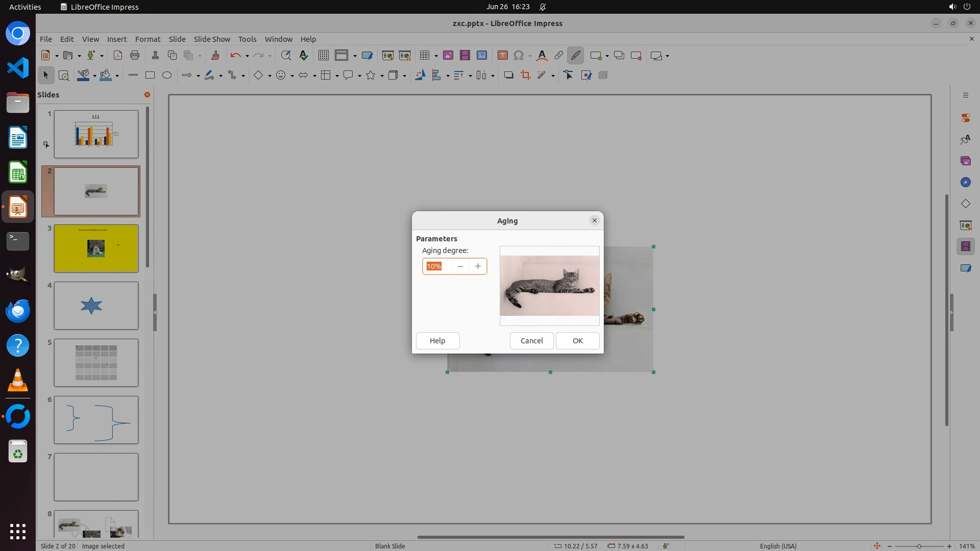The height and width of the screenshot is (551, 980).
Task: Open Help for the Aging dialog
Action: pyautogui.click(x=437, y=341)
